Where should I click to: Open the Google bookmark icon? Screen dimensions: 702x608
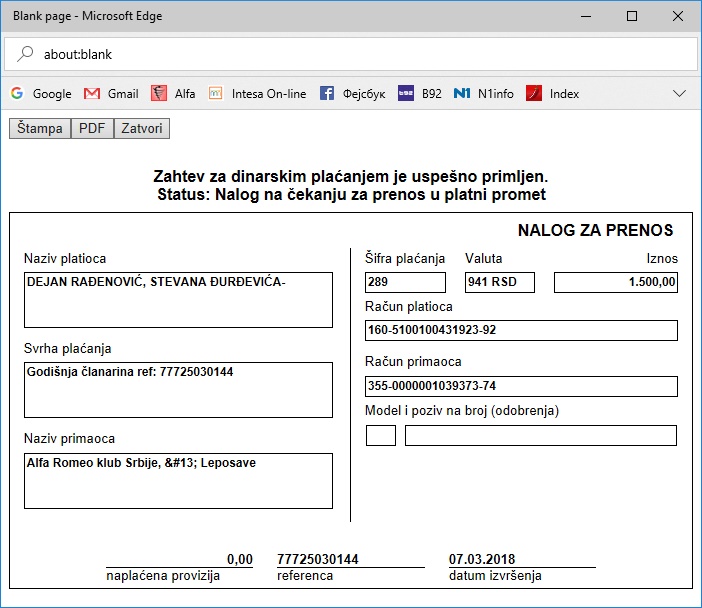17,93
